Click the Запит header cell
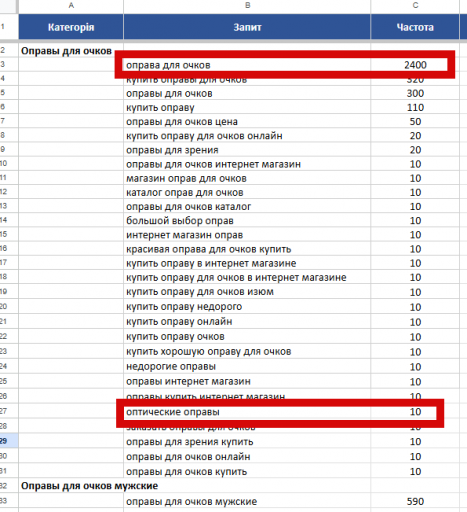 pyautogui.click(x=247, y=27)
